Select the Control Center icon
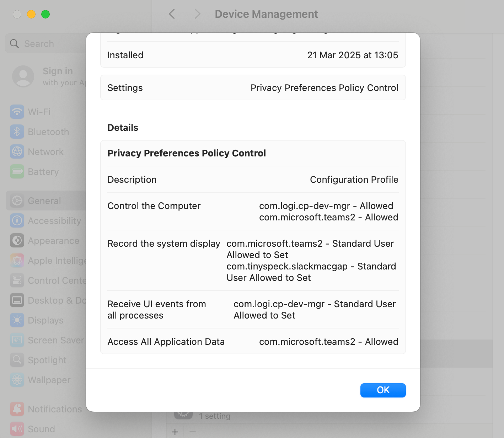Screen dimensions: 504x438 click(17, 280)
